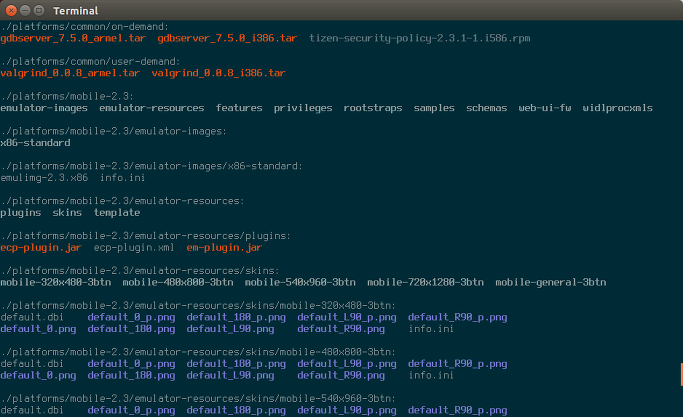Click the widlprocxmls directory name
Image resolution: width=683 pixels, height=417 pixels.
(617, 108)
